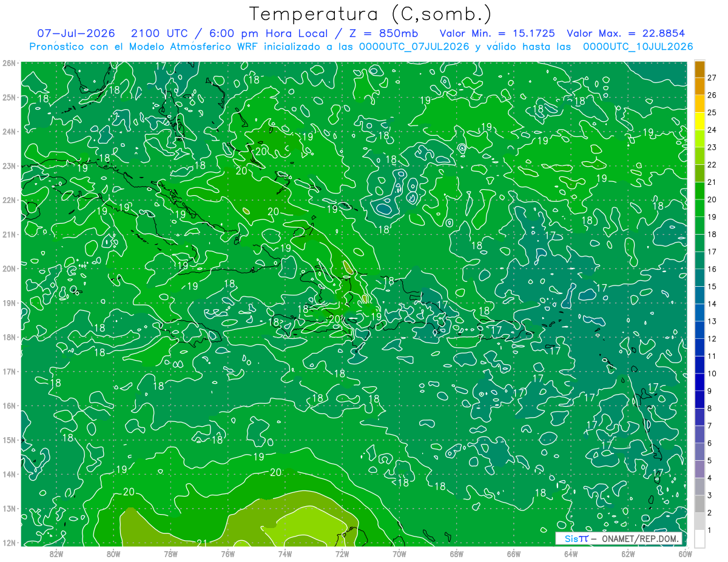
Task: Click the "16N" latitude axis label
Action: pyautogui.click(x=8, y=406)
